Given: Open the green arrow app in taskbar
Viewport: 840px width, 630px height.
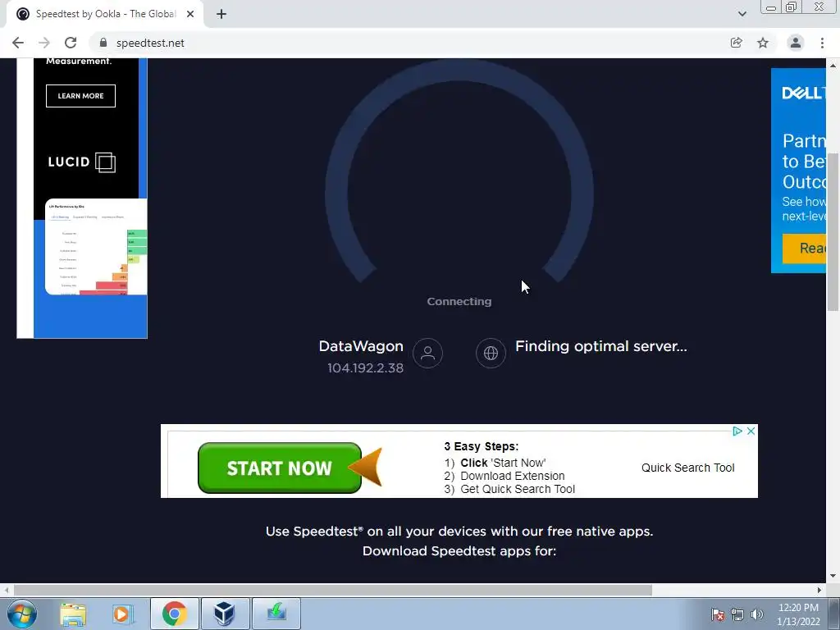Looking at the screenshot, I should click(276, 614).
